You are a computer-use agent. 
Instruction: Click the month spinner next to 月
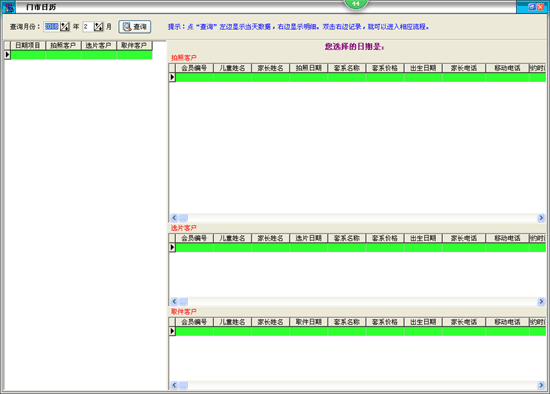coord(99,27)
